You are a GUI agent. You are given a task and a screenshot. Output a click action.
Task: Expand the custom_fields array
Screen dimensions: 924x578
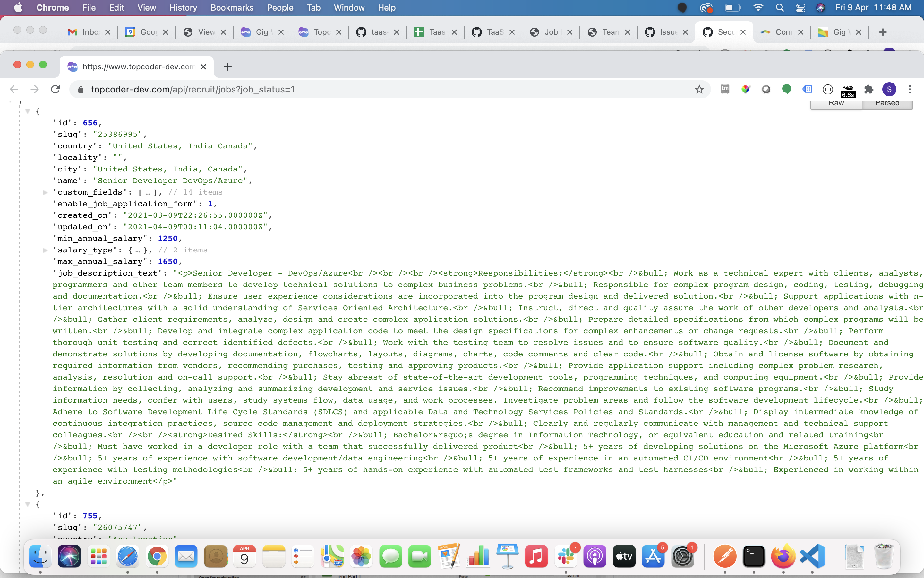pos(45,192)
